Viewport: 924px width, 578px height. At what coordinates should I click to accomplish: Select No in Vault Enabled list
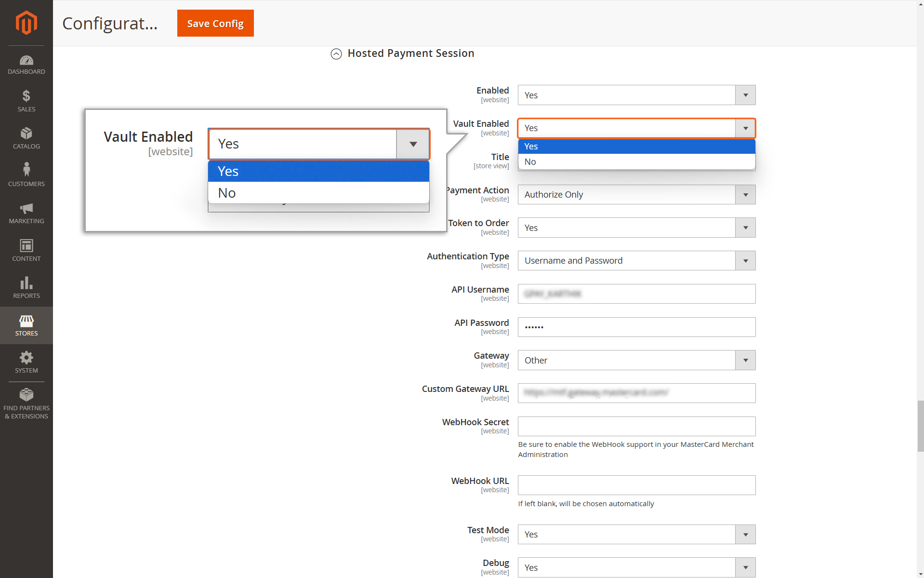pos(636,162)
